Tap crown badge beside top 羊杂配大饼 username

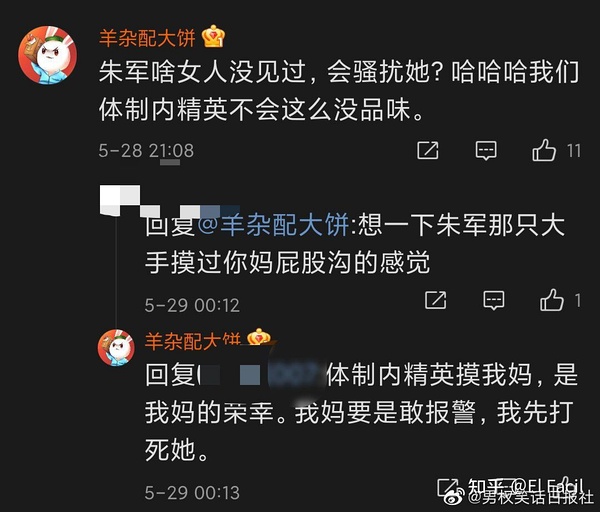tap(213, 37)
